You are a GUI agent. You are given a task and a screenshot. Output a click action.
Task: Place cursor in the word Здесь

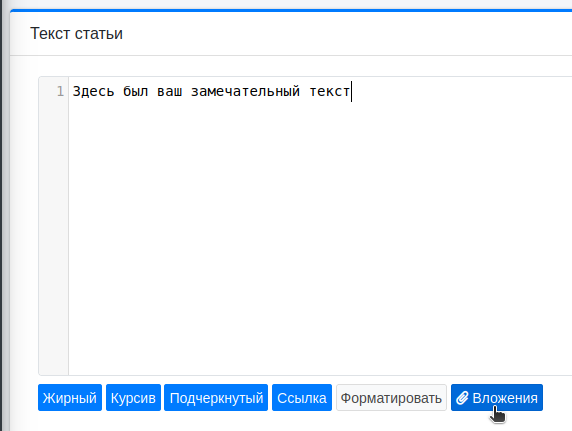pyautogui.click(x=93, y=91)
